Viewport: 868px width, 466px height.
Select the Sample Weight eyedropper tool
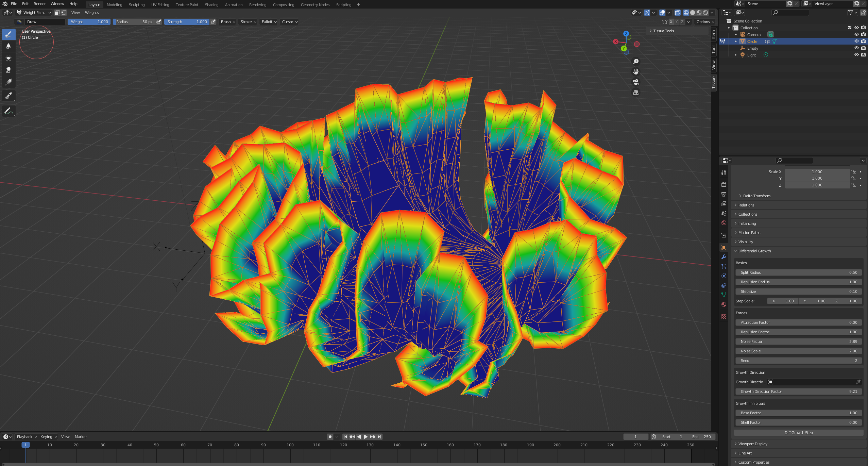[8, 96]
